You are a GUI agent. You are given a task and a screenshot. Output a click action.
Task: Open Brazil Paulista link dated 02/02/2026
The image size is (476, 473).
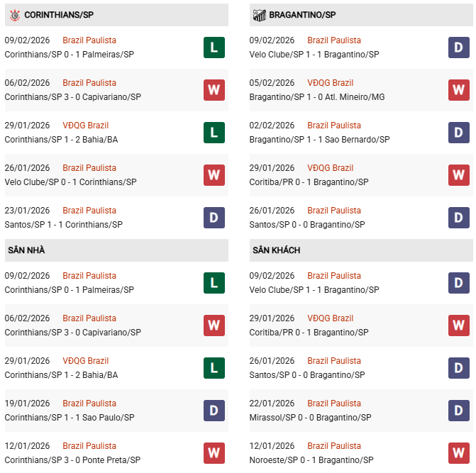pos(334,126)
